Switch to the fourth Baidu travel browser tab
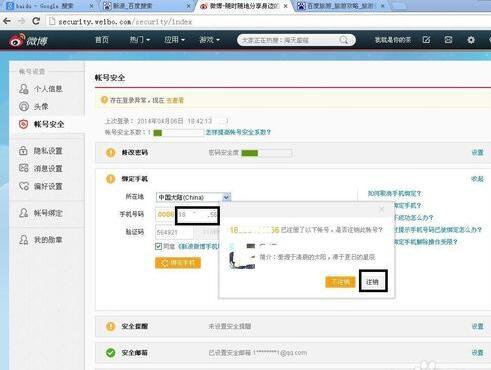 (341, 6)
